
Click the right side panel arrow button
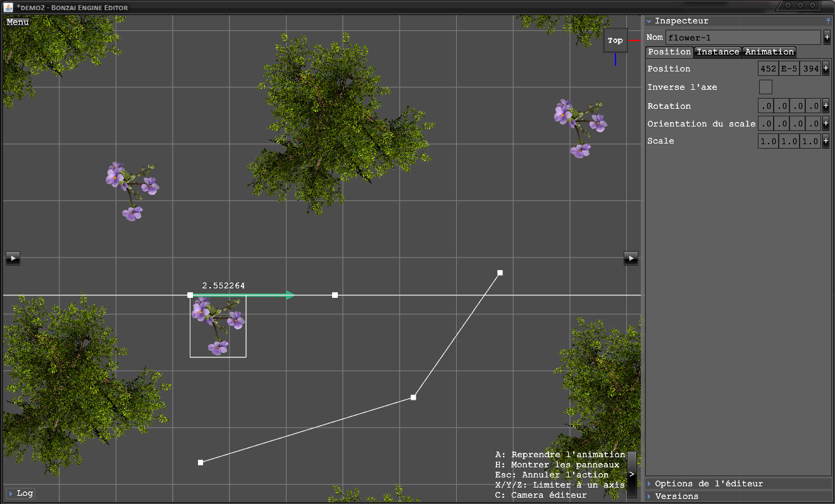(631, 257)
